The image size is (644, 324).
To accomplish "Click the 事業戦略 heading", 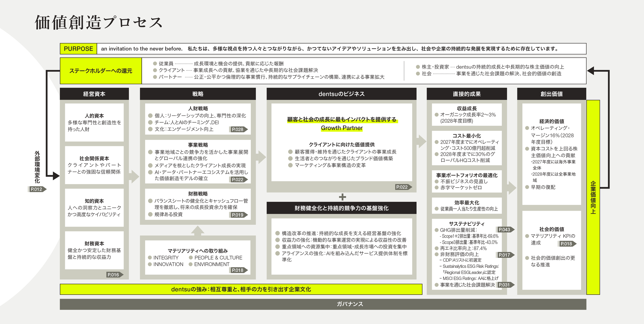I will (x=198, y=145).
